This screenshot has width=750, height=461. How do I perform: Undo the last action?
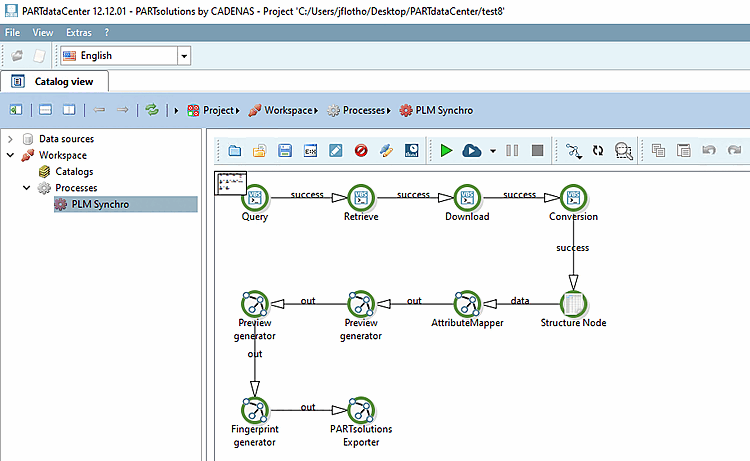[709, 151]
